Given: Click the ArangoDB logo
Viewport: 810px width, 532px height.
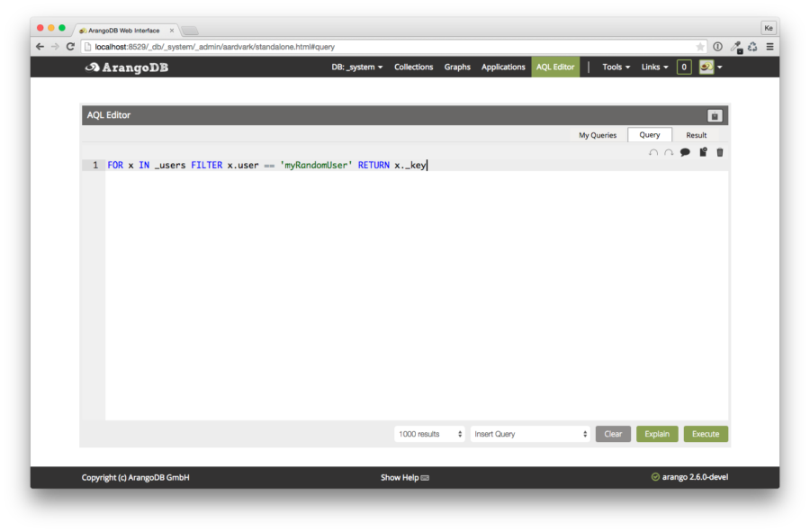Looking at the screenshot, I should pyautogui.click(x=127, y=68).
